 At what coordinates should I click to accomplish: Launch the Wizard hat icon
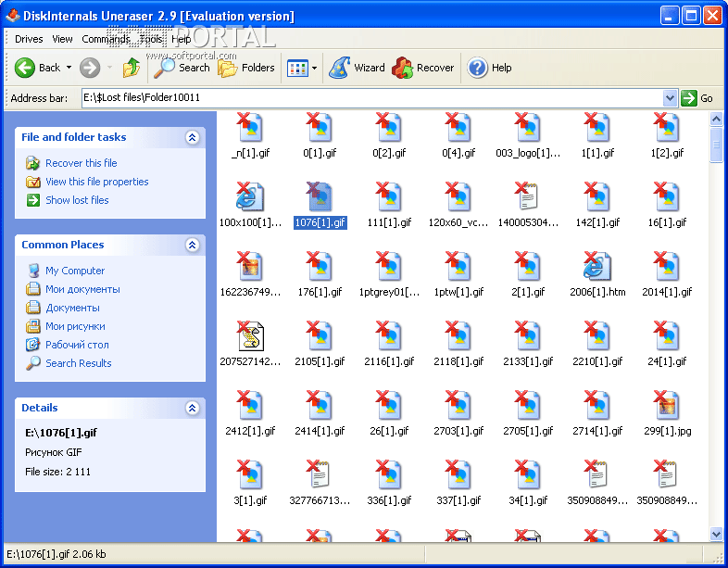pos(339,68)
